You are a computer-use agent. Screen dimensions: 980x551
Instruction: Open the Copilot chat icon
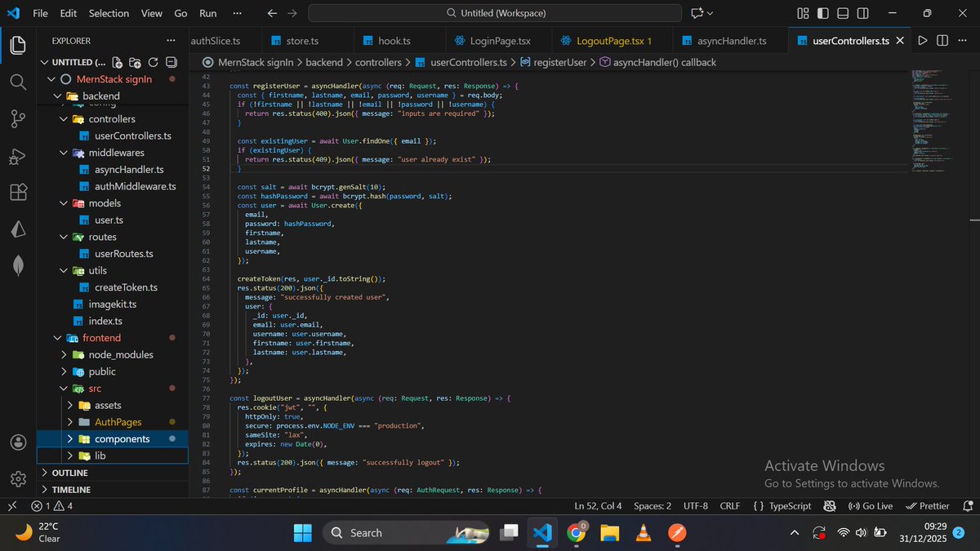(x=697, y=13)
